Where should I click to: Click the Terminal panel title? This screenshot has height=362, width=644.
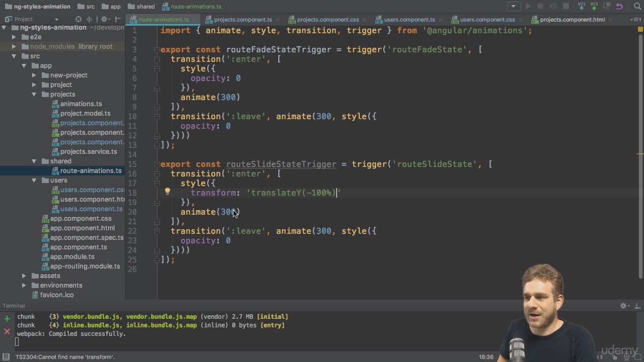(14, 306)
